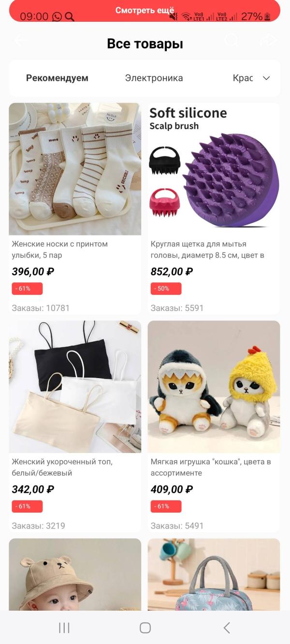290x644 pixels.
Task: Tap the Android home button
Action: click(145, 628)
